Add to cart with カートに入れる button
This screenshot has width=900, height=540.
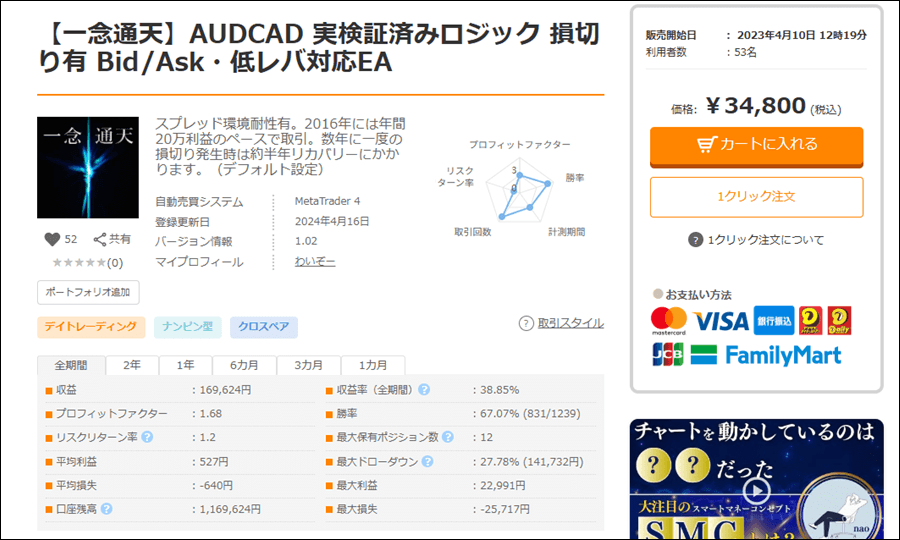click(756, 144)
